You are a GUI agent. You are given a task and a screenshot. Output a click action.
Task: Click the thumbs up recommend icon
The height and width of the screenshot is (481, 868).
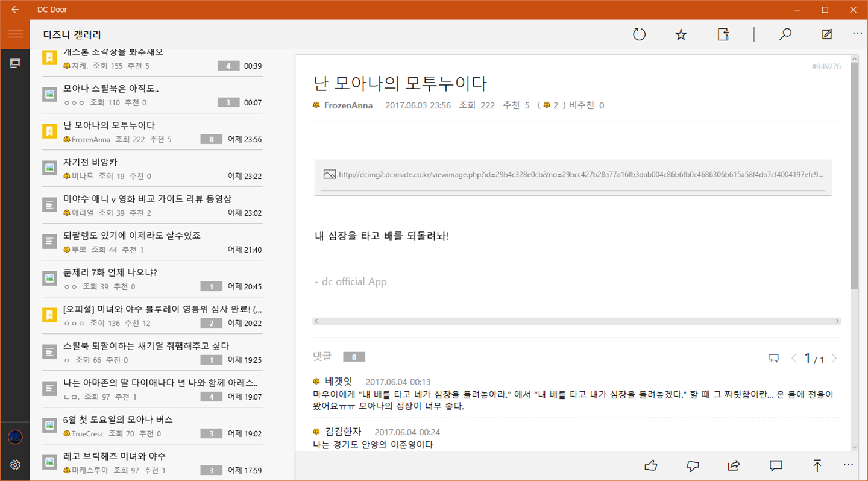click(x=650, y=465)
